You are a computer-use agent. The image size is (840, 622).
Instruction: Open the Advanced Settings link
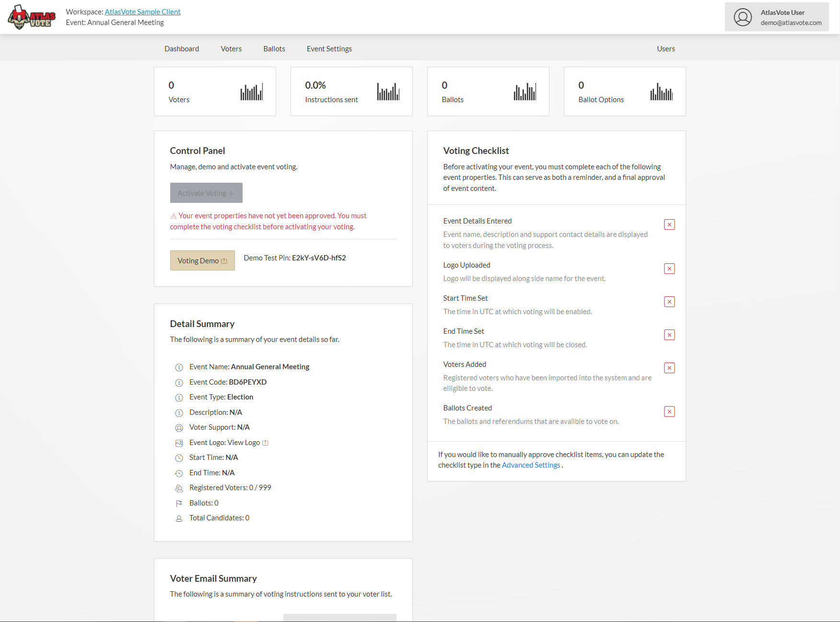coord(531,465)
